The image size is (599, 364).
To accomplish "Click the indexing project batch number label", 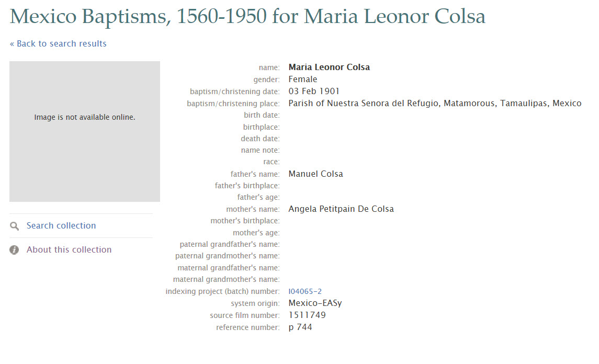I will point(222,291).
